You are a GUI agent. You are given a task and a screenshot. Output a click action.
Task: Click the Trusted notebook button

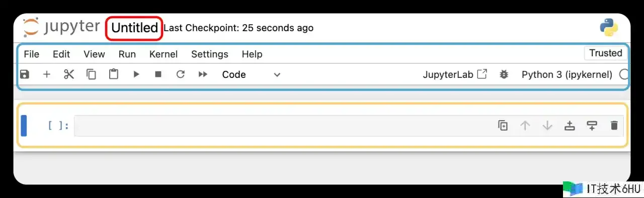coord(606,53)
